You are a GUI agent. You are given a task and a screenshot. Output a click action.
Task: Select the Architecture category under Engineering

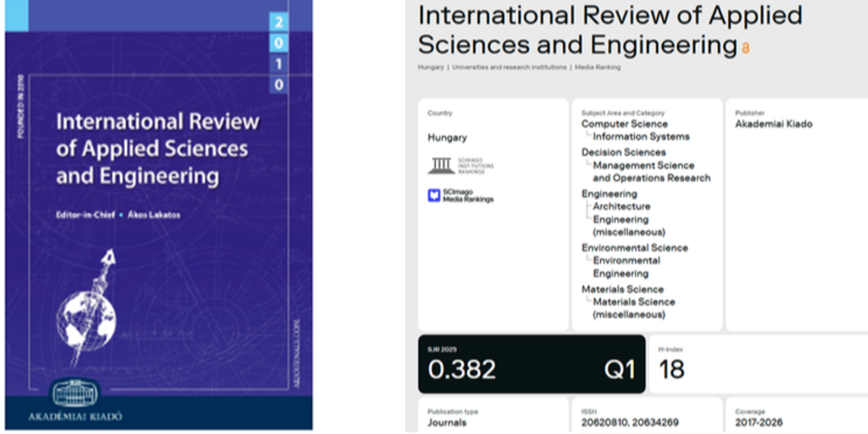pyautogui.click(x=621, y=206)
